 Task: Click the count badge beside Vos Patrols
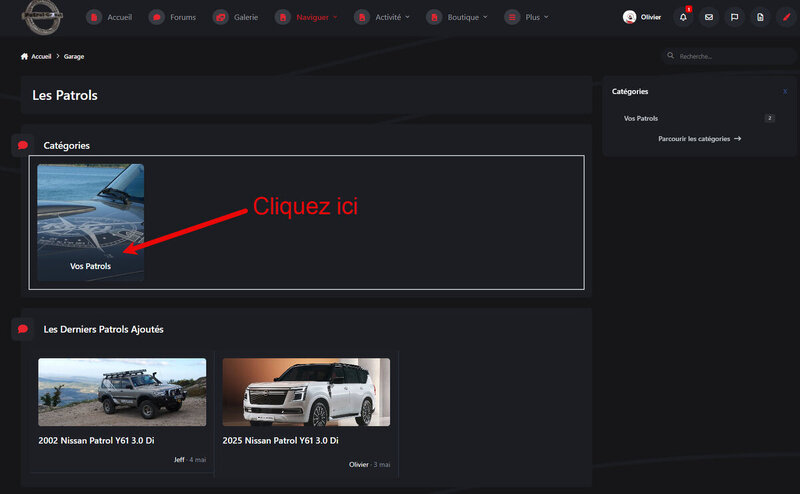click(769, 118)
